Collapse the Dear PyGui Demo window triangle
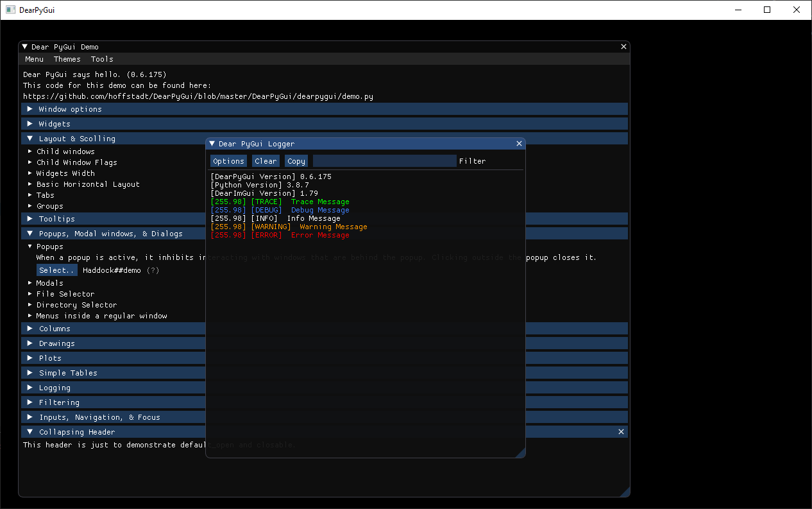Image resolution: width=812 pixels, height=509 pixels. (x=25, y=47)
